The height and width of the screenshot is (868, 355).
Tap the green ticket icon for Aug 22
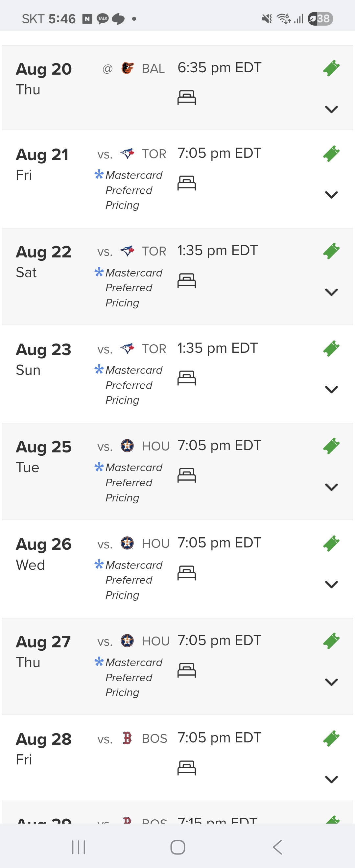pyautogui.click(x=331, y=251)
